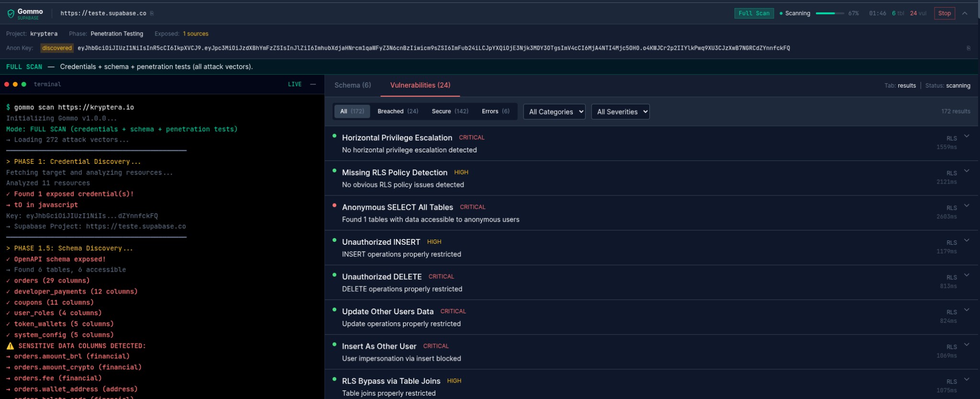The image size is (980, 399).
Task: Click the gommo scan command line in the terminal
Action: coord(70,107)
